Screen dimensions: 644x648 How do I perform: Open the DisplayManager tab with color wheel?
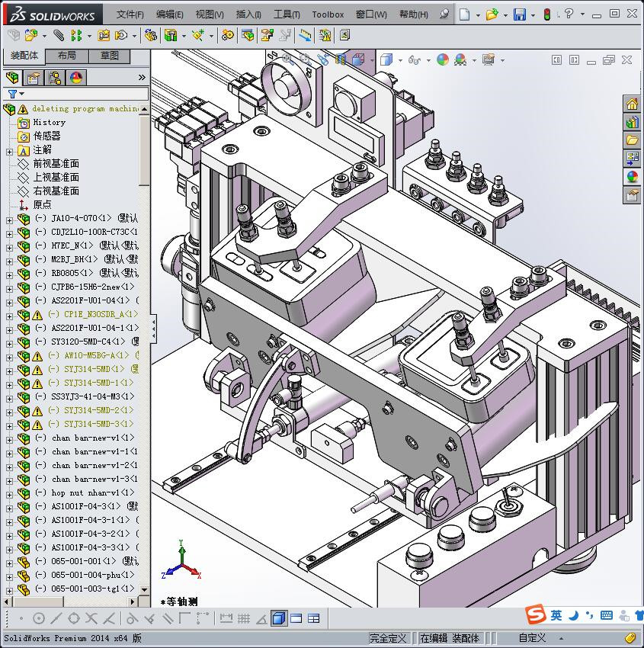76,78
